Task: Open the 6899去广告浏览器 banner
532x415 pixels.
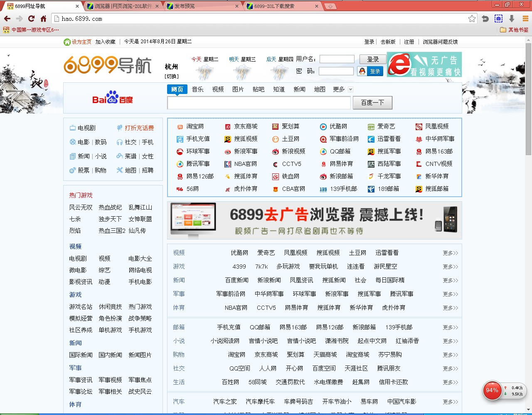Action: [315, 220]
